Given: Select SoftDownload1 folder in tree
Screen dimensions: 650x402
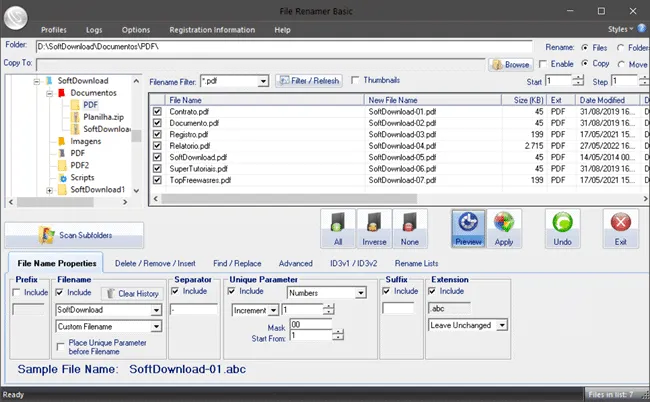Looking at the screenshot, I should [97, 189].
